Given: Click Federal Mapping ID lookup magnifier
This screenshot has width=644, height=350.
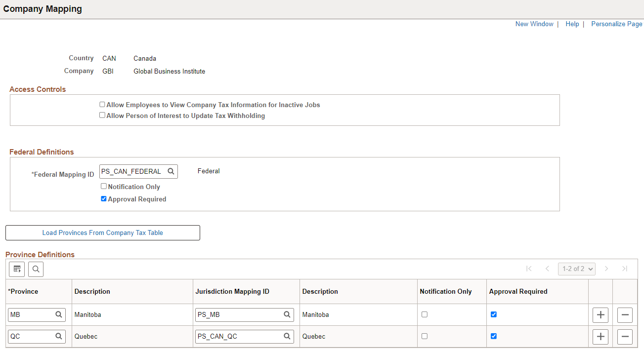Looking at the screenshot, I should pos(171,171).
